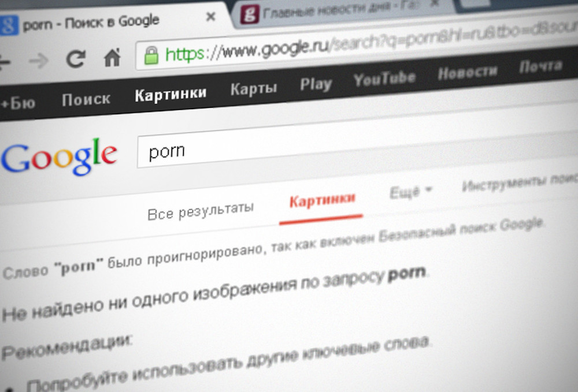Click the back navigation arrow
The width and height of the screenshot is (578, 392).
point(5,62)
